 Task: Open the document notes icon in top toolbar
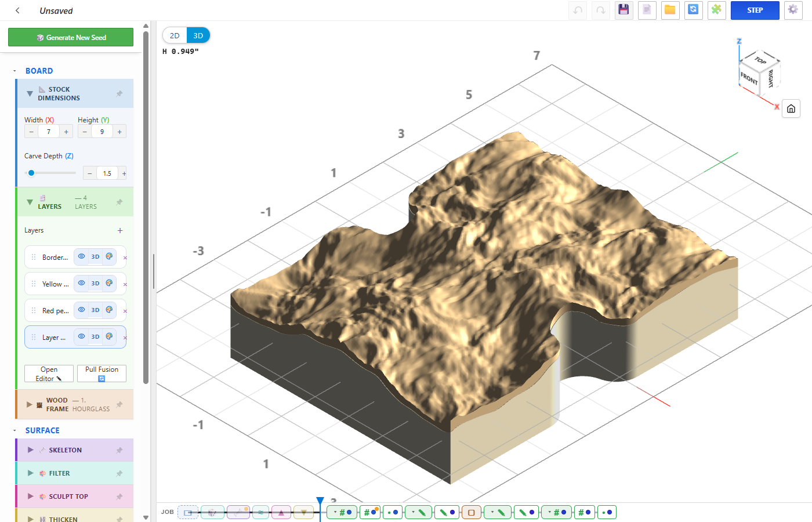click(x=647, y=10)
